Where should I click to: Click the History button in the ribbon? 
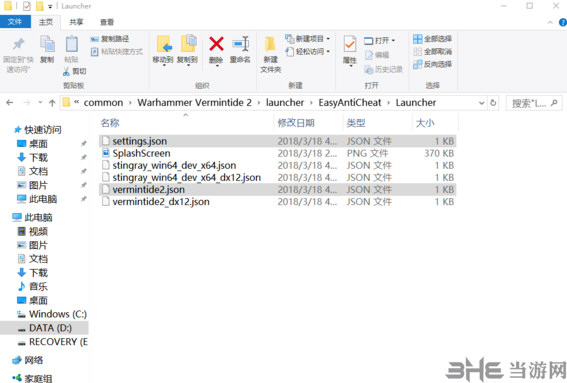pos(383,69)
